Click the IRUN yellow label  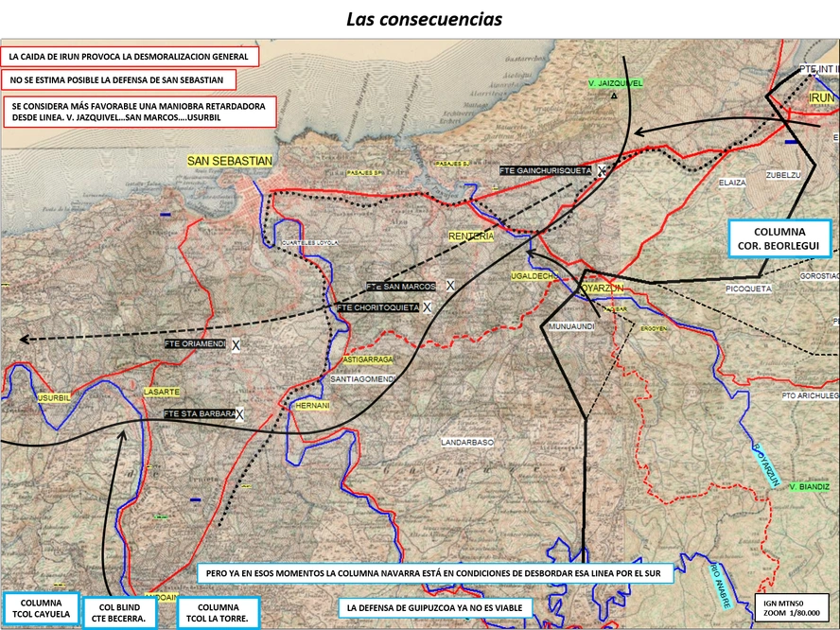(x=821, y=97)
